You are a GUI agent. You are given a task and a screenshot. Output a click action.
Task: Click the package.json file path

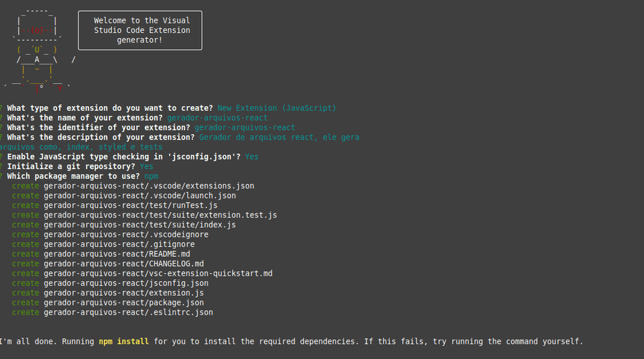pos(123,303)
